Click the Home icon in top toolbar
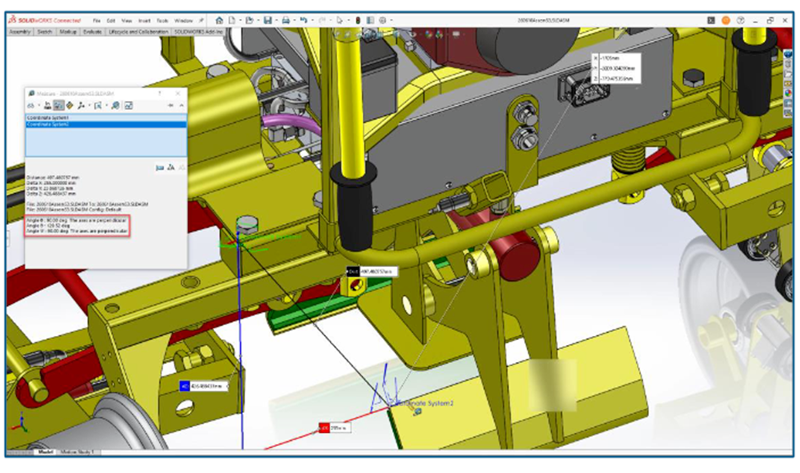This screenshot has height=473, width=800. [219, 20]
